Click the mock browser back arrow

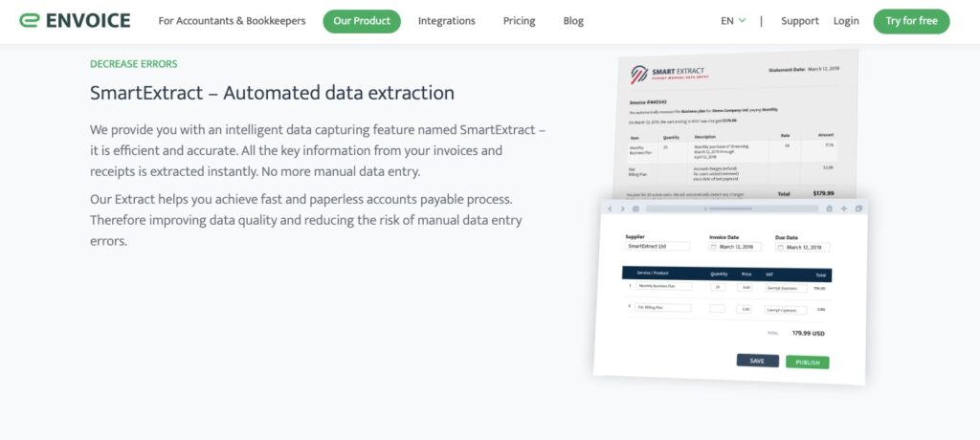coord(611,209)
